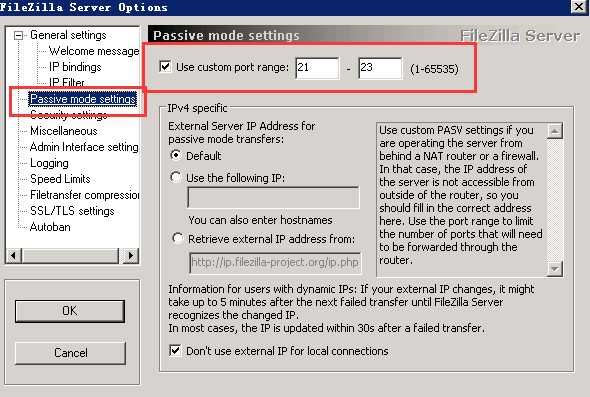The height and width of the screenshot is (397, 590).
Task: Click the Cancel button
Action: point(70,353)
